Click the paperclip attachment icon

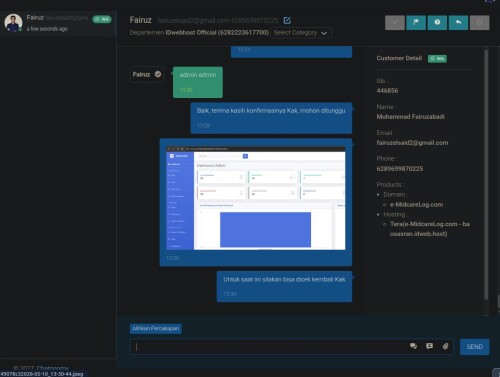[x=445, y=346]
